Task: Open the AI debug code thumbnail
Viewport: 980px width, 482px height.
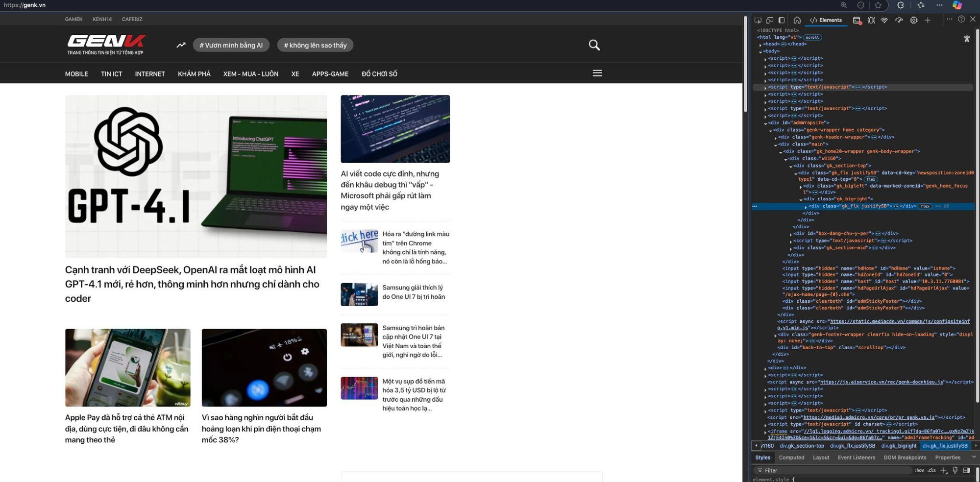Action: 395,129
